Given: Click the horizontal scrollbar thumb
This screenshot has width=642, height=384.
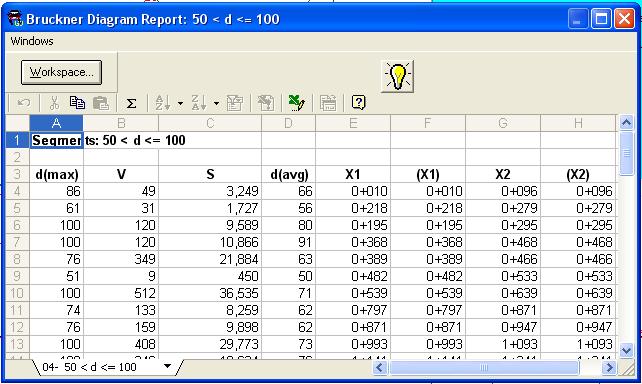Looking at the screenshot, I should [x=484, y=368].
